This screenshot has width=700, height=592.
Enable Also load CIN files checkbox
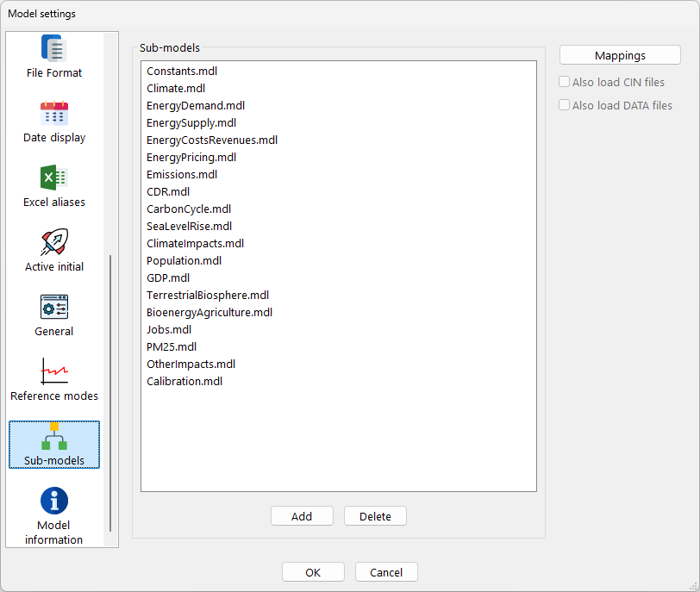pos(565,83)
